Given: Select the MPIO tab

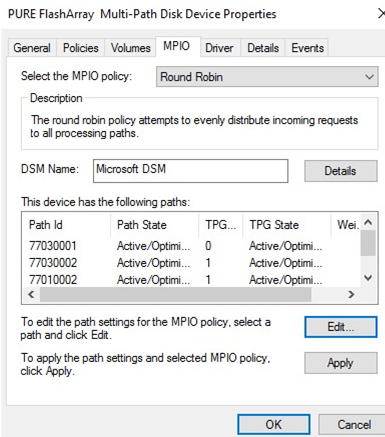Looking at the screenshot, I should 177,46.
